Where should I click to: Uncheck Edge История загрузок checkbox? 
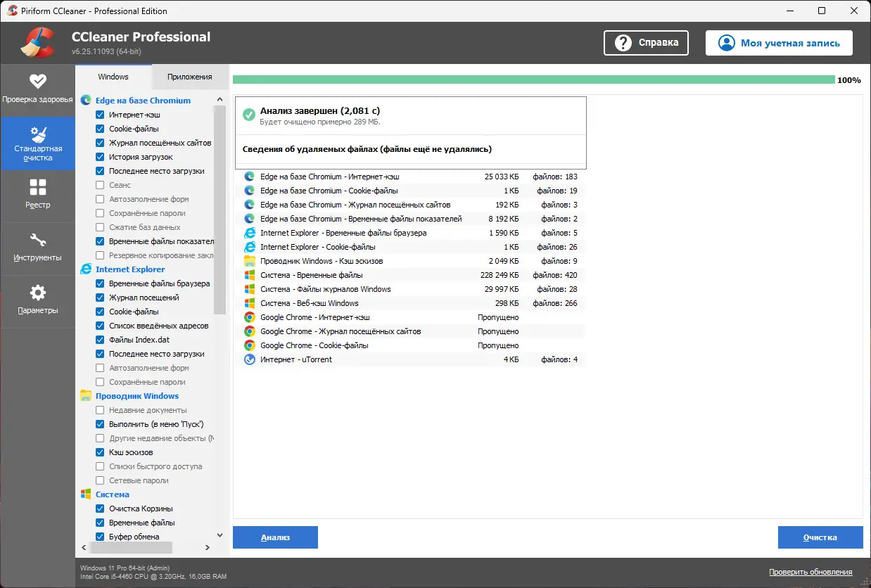pos(100,157)
